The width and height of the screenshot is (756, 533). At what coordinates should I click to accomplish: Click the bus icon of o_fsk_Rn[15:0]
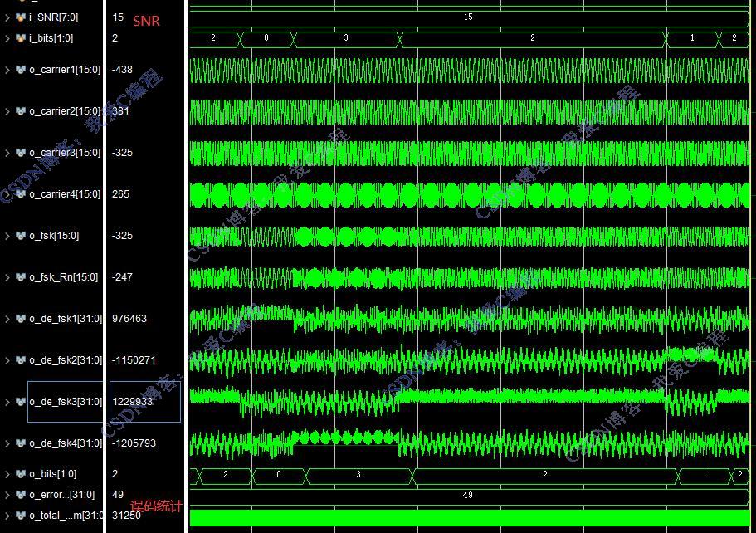pyautogui.click(x=20, y=277)
